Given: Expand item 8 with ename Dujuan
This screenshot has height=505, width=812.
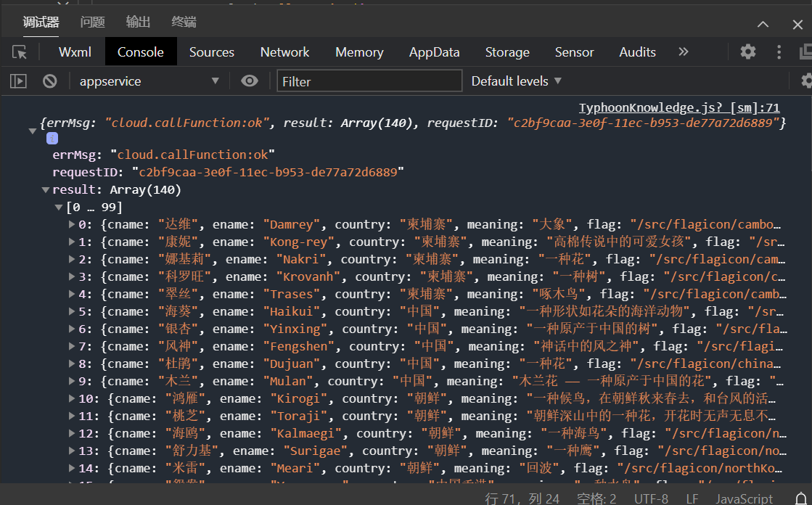Looking at the screenshot, I should pyautogui.click(x=72, y=364).
